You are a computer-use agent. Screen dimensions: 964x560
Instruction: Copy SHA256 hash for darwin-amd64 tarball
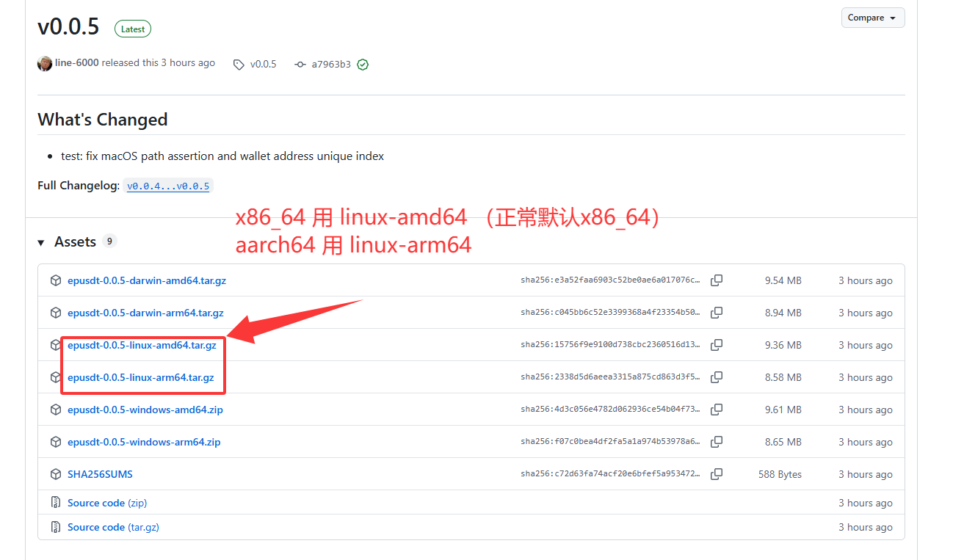click(x=717, y=280)
